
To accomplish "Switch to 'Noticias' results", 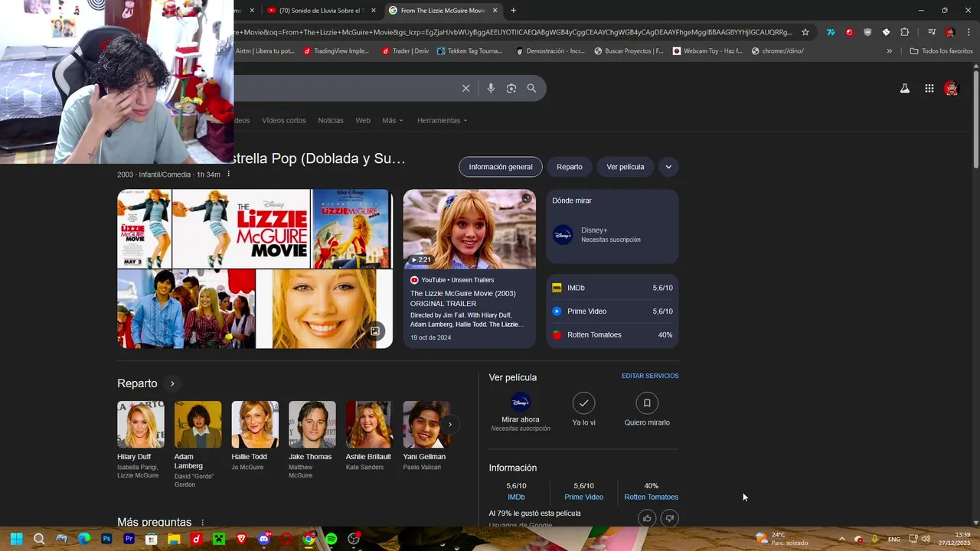I will 331,120.
